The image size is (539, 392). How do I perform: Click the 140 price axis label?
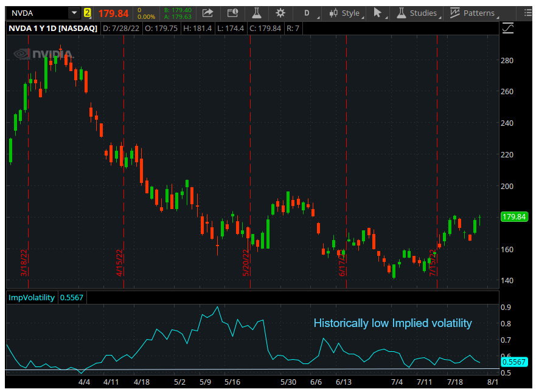tap(507, 280)
